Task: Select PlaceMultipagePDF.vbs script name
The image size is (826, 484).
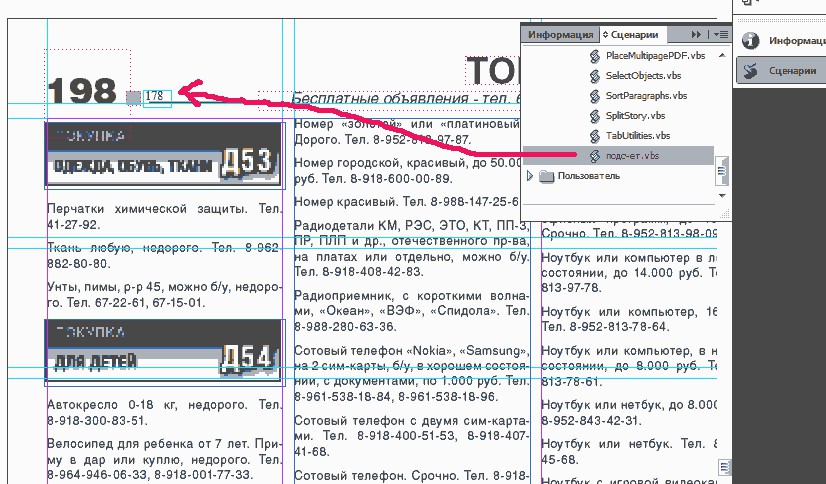Action: [x=655, y=56]
